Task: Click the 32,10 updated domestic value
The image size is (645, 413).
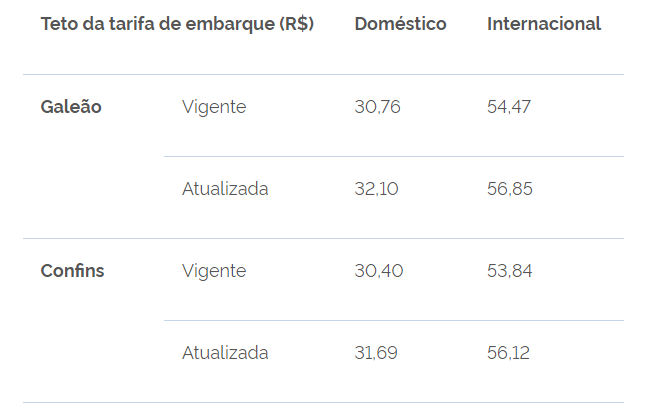Action: (x=376, y=189)
